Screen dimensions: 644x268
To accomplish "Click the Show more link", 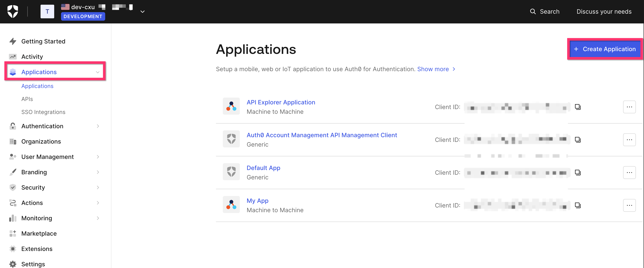I will pos(436,69).
